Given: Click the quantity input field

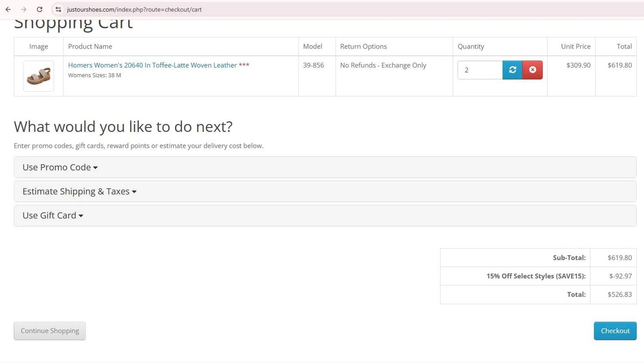Looking at the screenshot, I should pyautogui.click(x=480, y=70).
